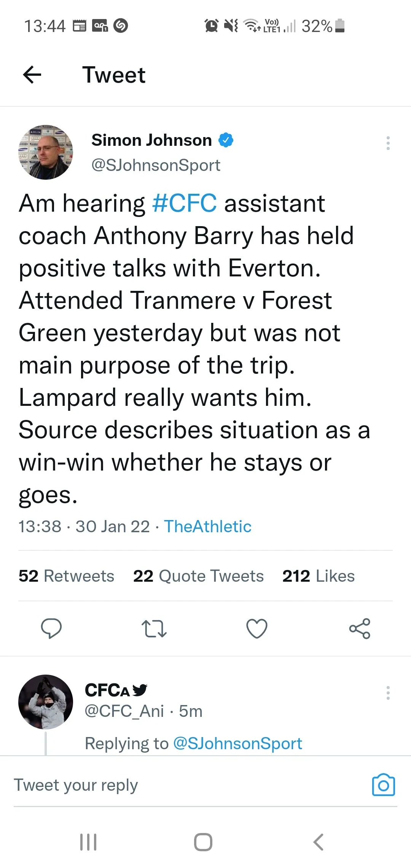Open Simon Johnson's profile picture
Viewport: 411px width, 868px height.
(x=46, y=152)
